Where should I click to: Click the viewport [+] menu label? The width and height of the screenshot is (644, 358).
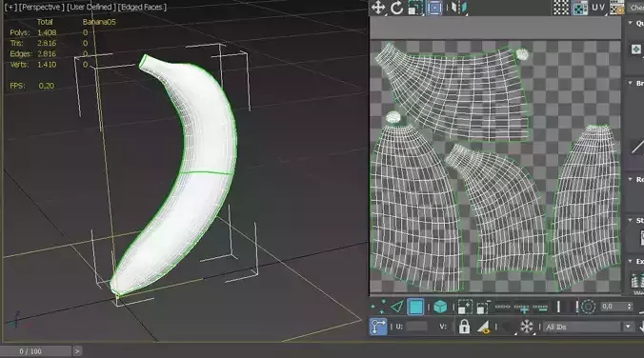pos(10,7)
